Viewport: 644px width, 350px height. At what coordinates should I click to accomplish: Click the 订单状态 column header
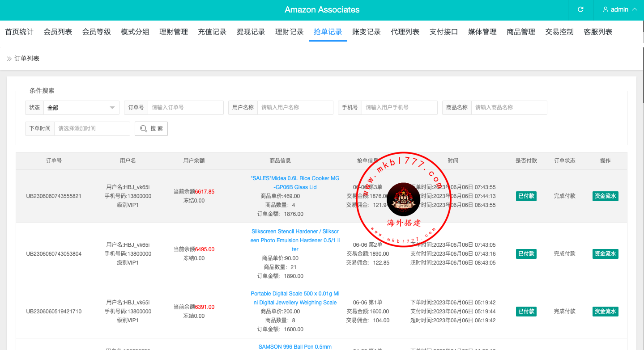(565, 160)
